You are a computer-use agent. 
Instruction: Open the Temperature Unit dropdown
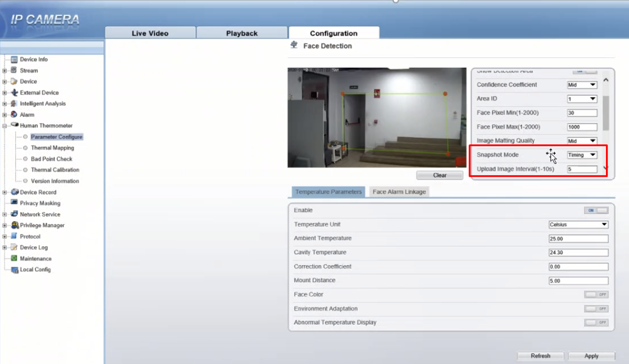pos(578,224)
